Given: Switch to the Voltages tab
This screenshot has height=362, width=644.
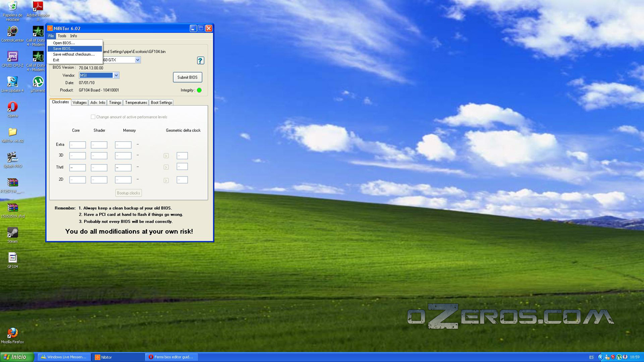Looking at the screenshot, I should coord(79,103).
